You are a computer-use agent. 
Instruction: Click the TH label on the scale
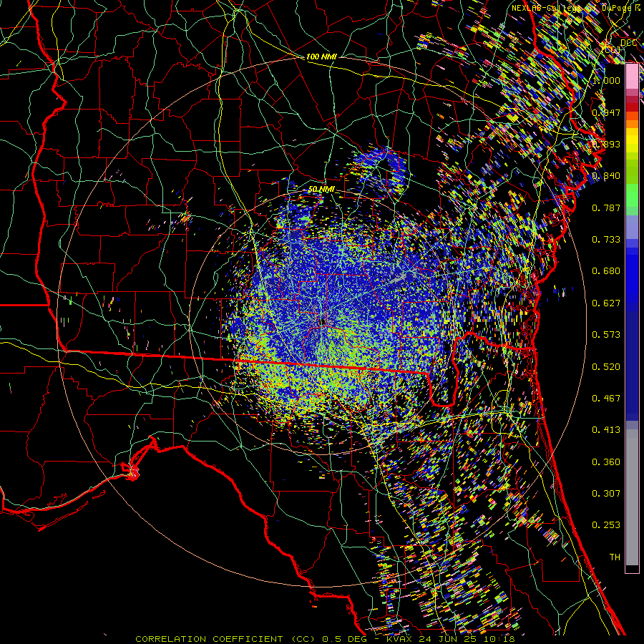[615, 557]
